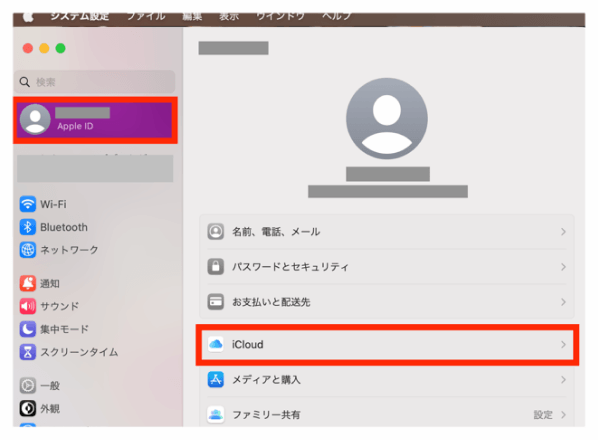Open 通知 settings label
The image size is (600, 441).
coord(50,283)
